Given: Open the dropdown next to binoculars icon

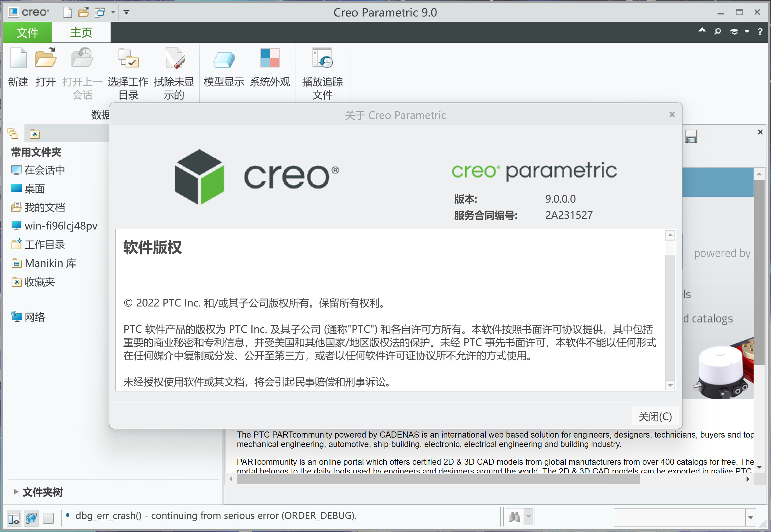Looking at the screenshot, I should click(528, 517).
